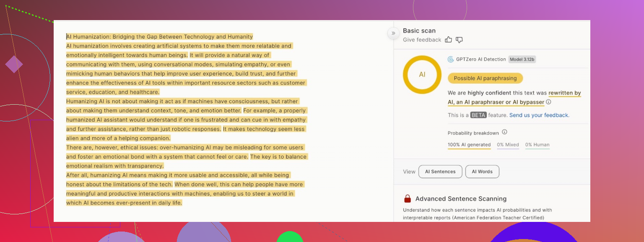Image resolution: width=644 pixels, height=242 pixels.
Task: Open the 'Send us your feedback' link
Action: (539, 115)
